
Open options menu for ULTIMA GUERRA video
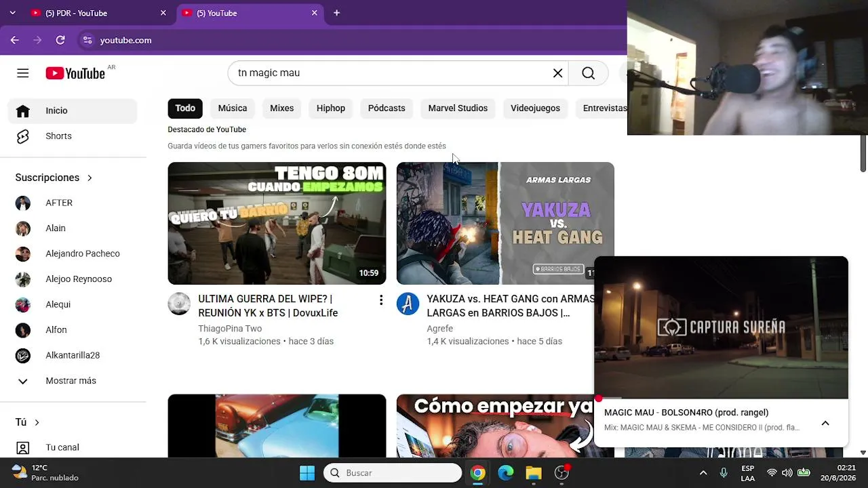coord(381,300)
